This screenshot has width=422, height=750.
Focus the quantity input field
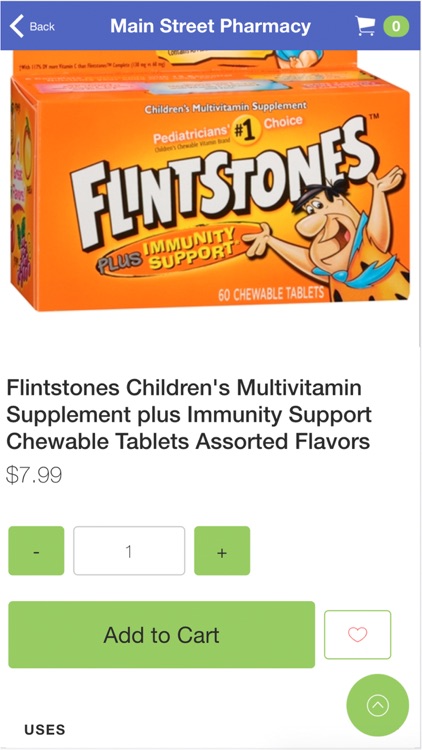point(129,551)
